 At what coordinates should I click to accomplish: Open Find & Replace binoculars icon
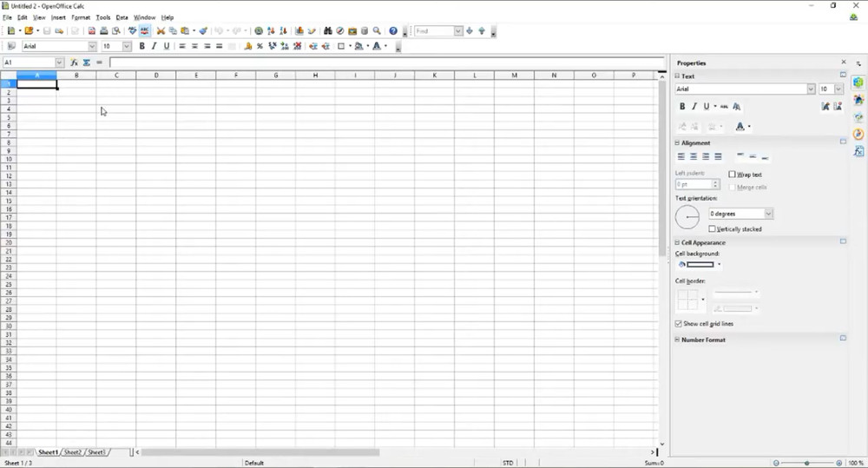(x=328, y=31)
